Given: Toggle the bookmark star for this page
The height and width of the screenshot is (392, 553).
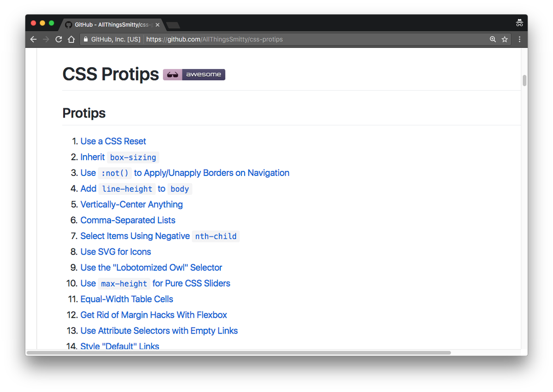Looking at the screenshot, I should [x=504, y=39].
